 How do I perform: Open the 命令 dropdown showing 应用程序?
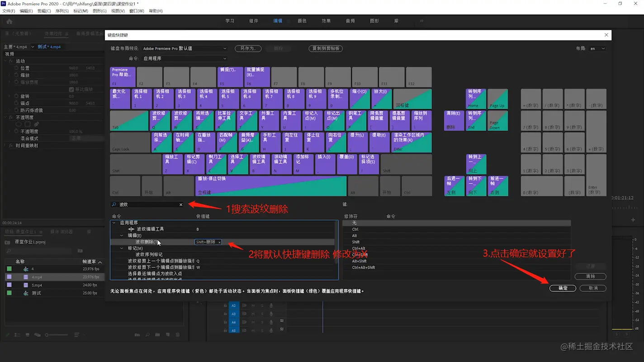[x=184, y=58]
